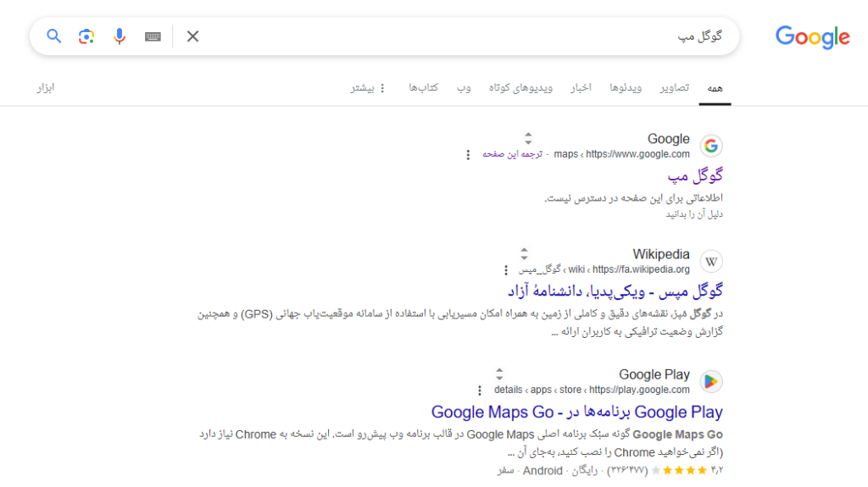The width and height of the screenshot is (868, 487).
Task: Click the https://fa.wikipedia.org URL text
Action: click(x=641, y=269)
